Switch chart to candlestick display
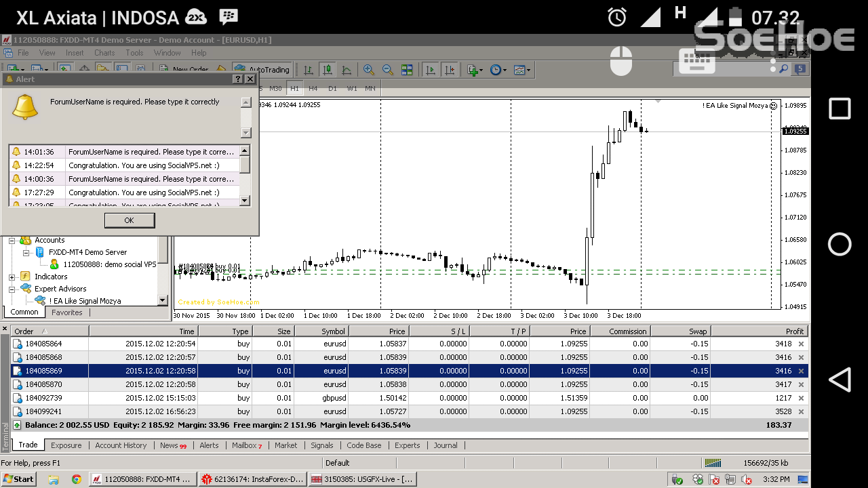This screenshot has width=868, height=488. (x=328, y=69)
